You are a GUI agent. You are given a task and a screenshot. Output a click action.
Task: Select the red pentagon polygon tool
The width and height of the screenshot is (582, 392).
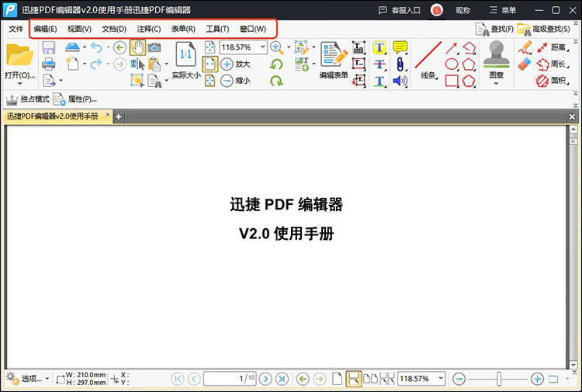(x=469, y=64)
